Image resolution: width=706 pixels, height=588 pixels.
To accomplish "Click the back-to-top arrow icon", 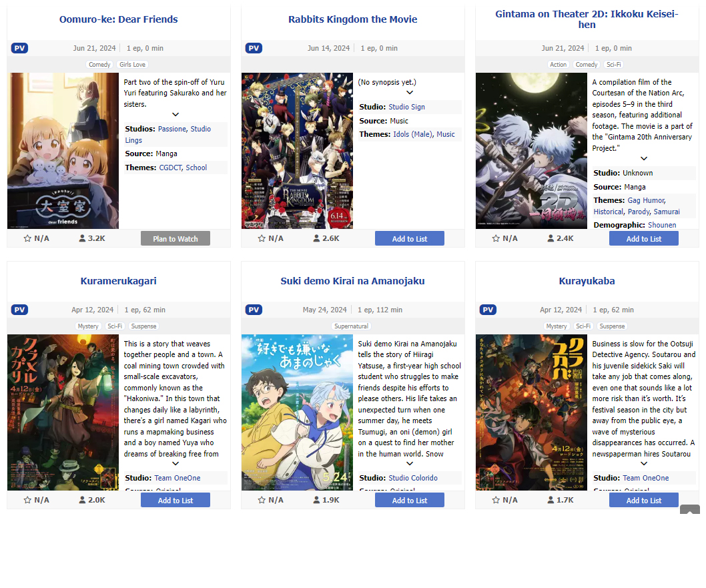I will click(690, 509).
